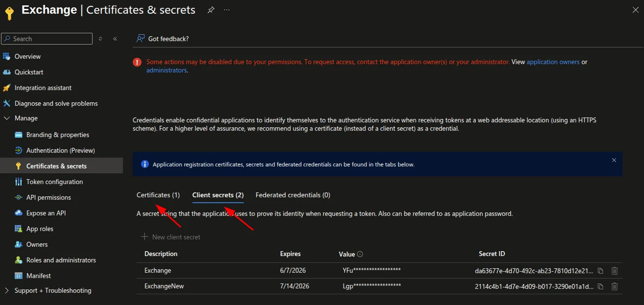Switch to the Certificates (1) tab
The height and width of the screenshot is (305, 644).
[x=158, y=195]
